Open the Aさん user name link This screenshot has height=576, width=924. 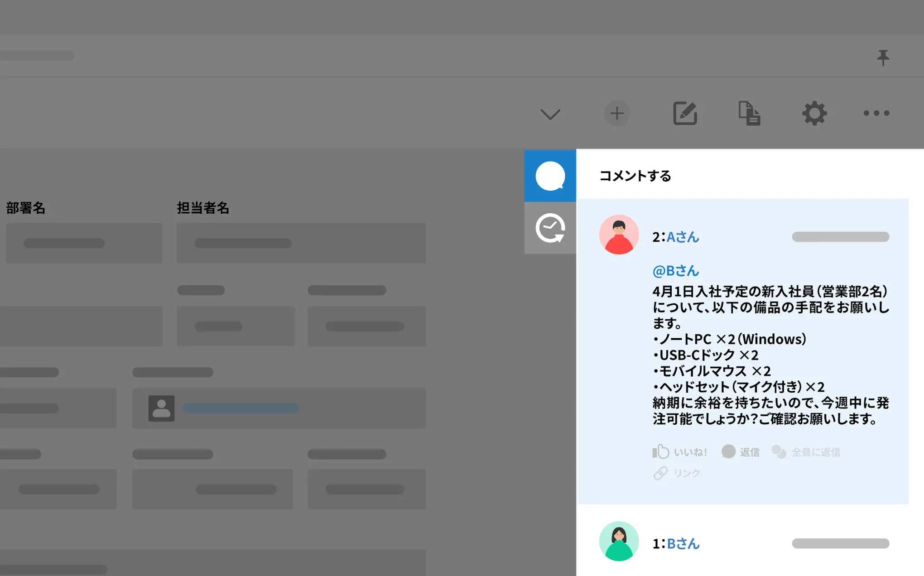pos(683,237)
